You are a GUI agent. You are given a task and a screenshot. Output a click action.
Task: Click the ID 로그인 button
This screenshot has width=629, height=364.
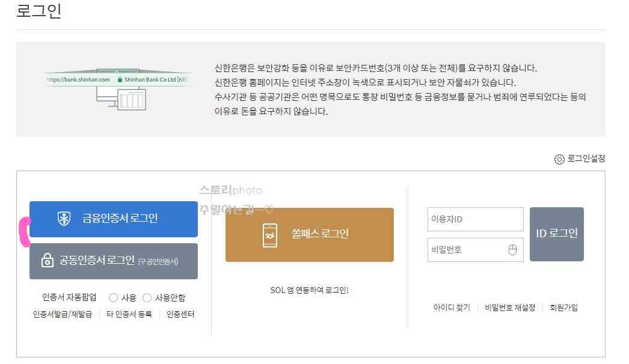tap(556, 234)
